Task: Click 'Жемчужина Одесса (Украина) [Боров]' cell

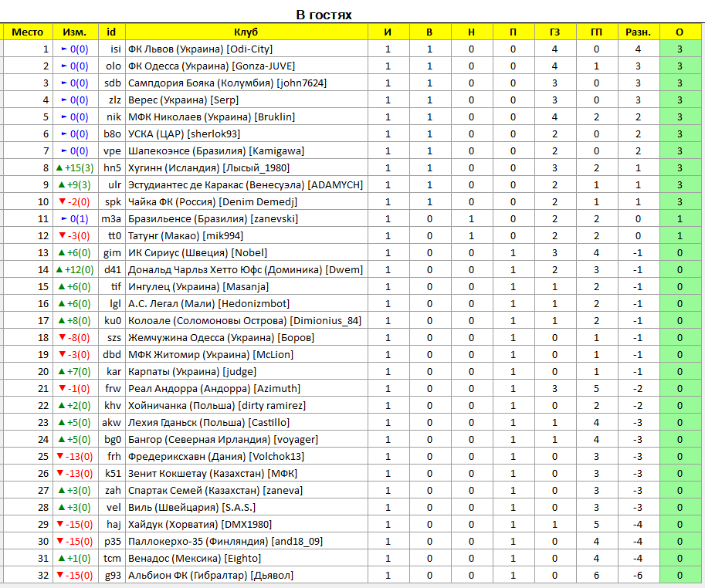Action: pyautogui.click(x=246, y=338)
